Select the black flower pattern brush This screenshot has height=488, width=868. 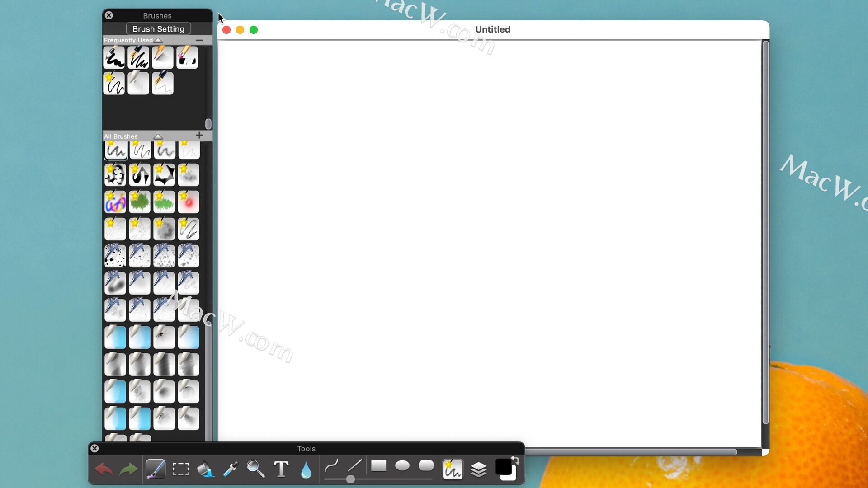pos(115,175)
